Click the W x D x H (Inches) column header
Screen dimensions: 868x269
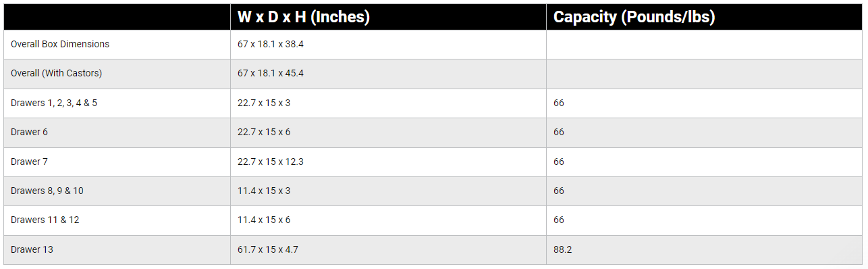pyautogui.click(x=304, y=18)
